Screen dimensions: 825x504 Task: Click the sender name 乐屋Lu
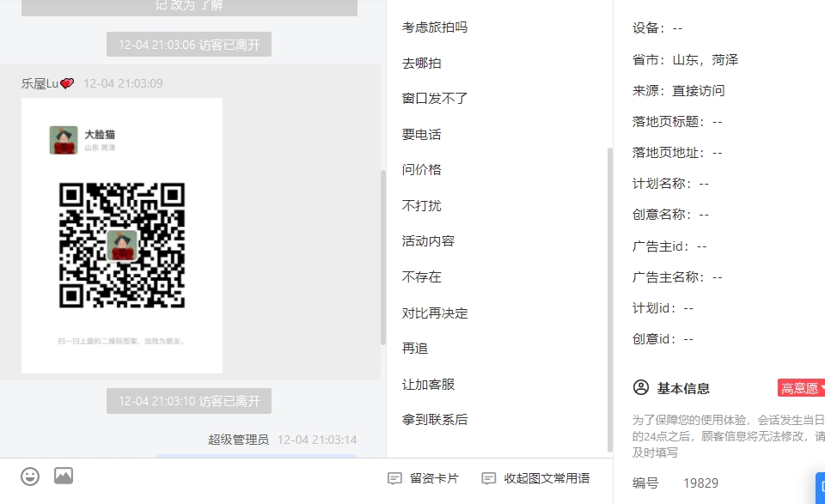[x=40, y=83]
